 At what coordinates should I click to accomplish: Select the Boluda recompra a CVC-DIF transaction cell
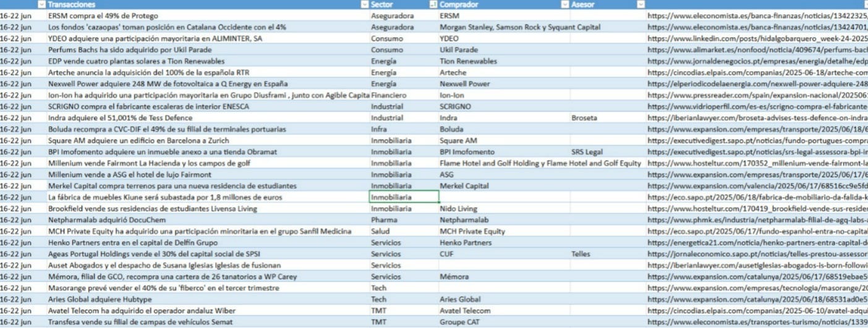click(x=208, y=129)
